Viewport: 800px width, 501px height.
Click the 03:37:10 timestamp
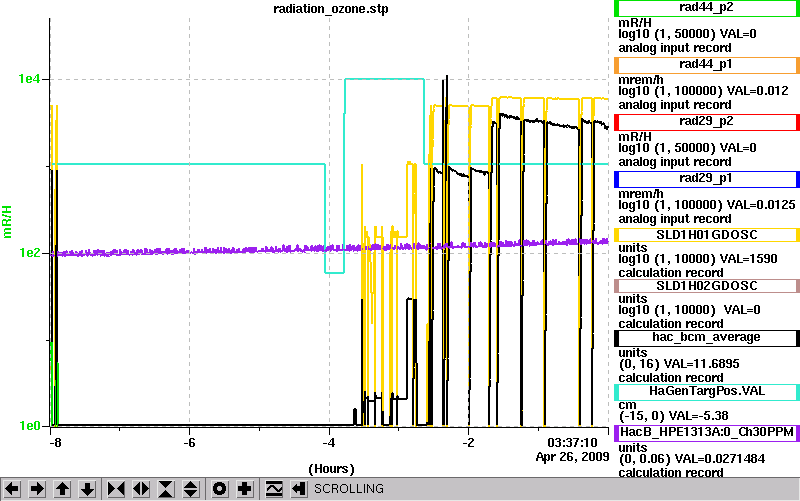point(572,442)
